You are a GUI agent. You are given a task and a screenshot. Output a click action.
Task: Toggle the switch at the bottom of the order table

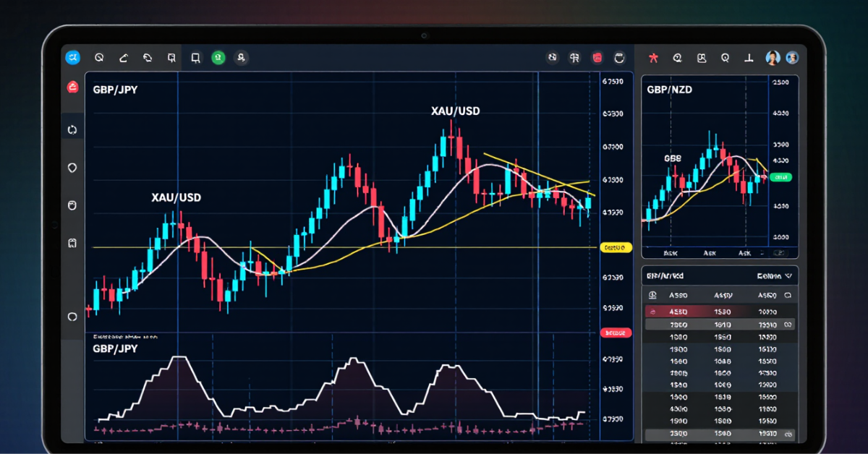click(x=788, y=434)
